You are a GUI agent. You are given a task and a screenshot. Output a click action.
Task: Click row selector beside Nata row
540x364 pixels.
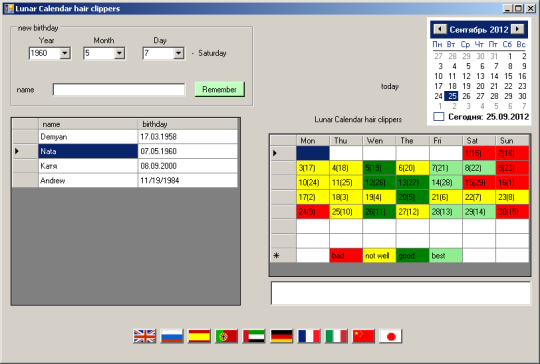[25, 151]
